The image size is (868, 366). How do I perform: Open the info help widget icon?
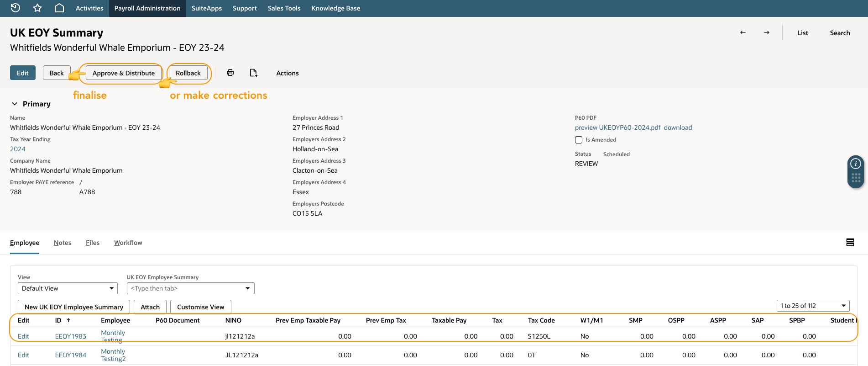(x=856, y=164)
